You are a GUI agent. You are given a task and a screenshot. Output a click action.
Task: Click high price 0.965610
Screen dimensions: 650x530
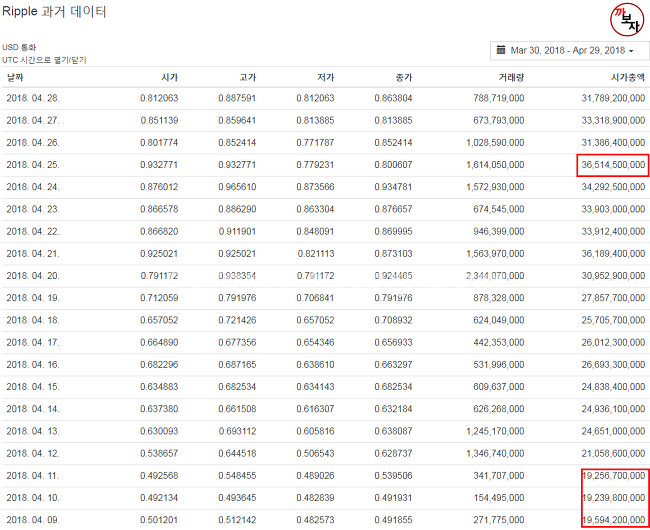coord(237,187)
